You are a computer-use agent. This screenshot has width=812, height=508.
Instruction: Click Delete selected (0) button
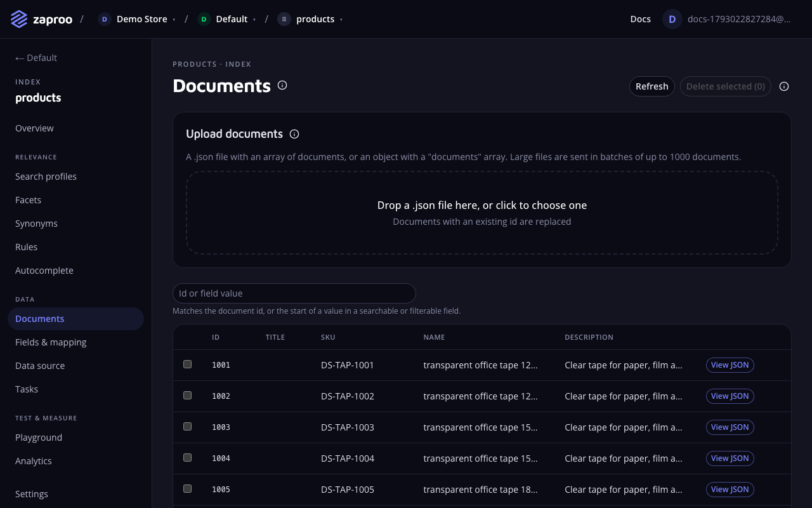point(726,86)
